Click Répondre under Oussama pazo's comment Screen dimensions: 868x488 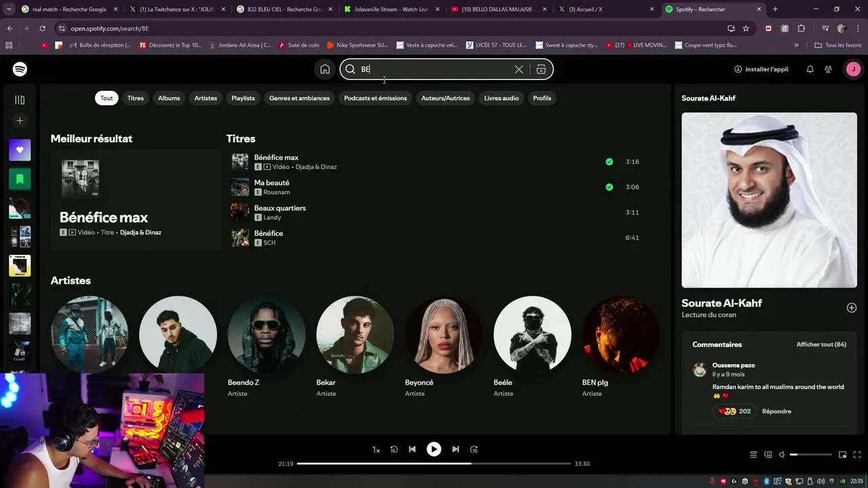[776, 411]
